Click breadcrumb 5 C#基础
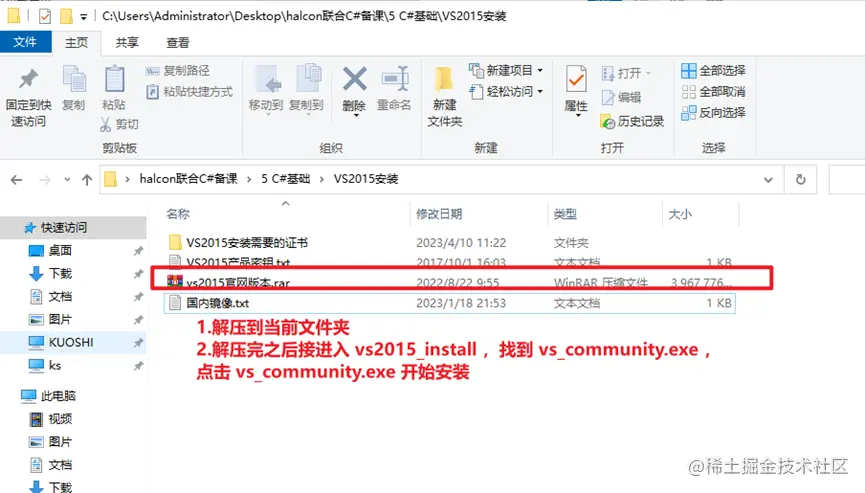This screenshot has width=865, height=493. click(285, 179)
